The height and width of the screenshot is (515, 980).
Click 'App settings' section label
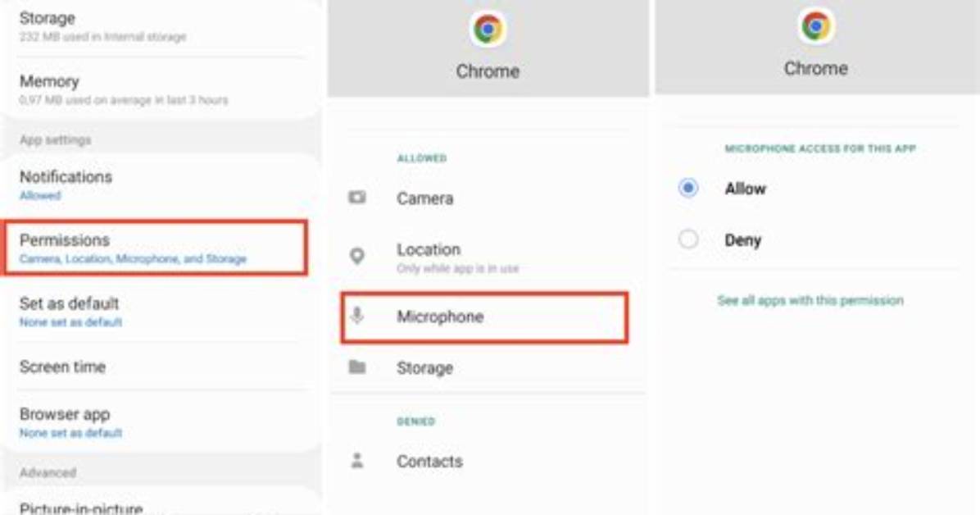click(56, 139)
